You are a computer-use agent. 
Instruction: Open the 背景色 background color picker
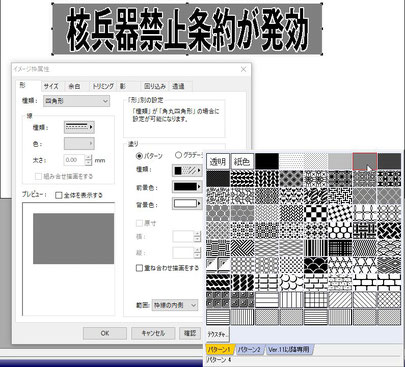(x=187, y=203)
